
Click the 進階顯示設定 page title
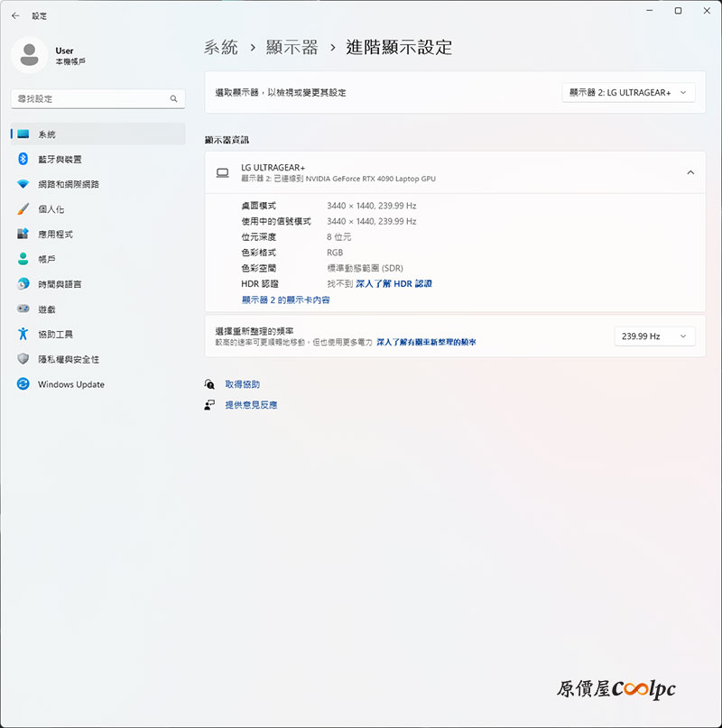coord(399,47)
